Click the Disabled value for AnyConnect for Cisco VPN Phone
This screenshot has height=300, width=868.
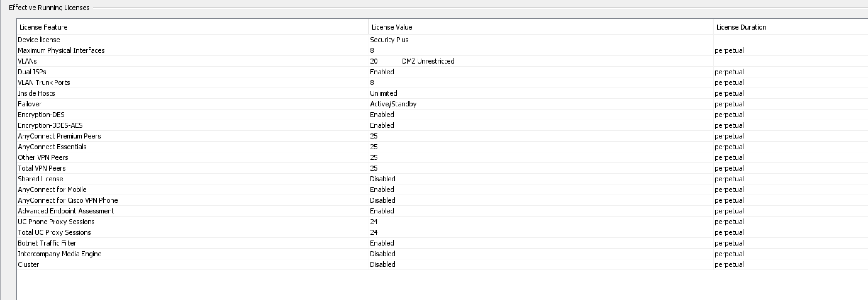click(382, 201)
